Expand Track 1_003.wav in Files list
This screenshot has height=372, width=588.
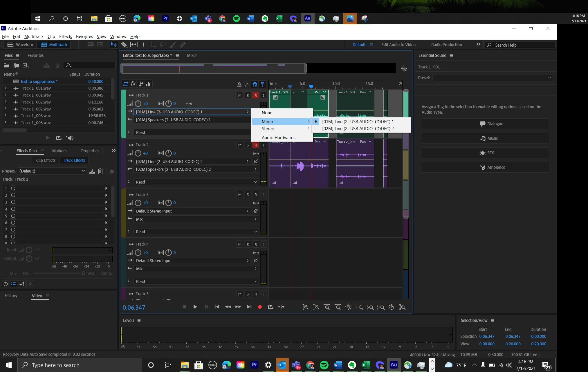coord(6,116)
